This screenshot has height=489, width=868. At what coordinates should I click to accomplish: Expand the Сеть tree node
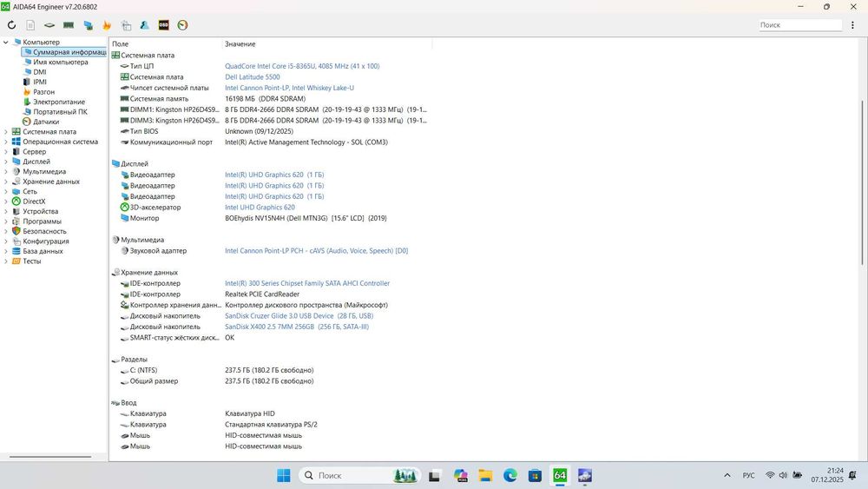click(5, 192)
